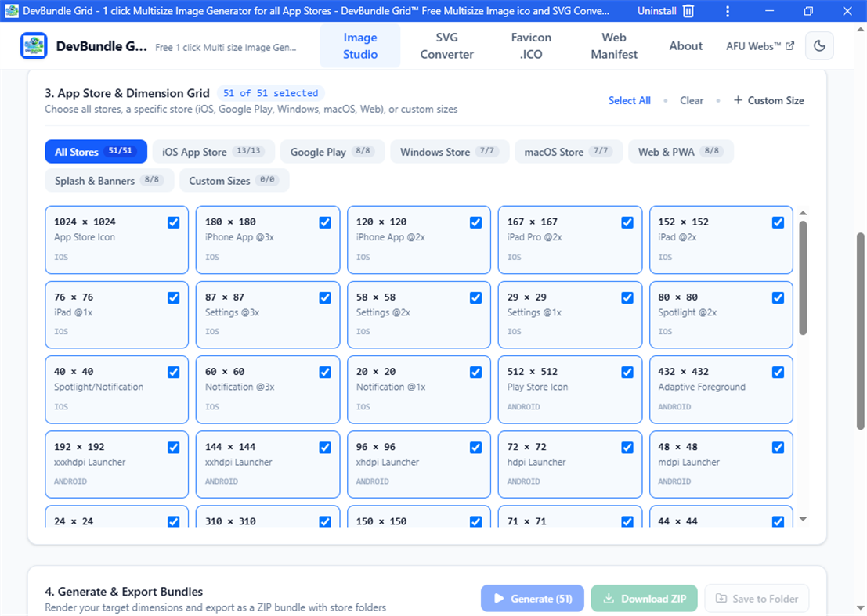Toggle the 76 × 76 iPad @1x checkbox
867x616 pixels.
tap(174, 297)
